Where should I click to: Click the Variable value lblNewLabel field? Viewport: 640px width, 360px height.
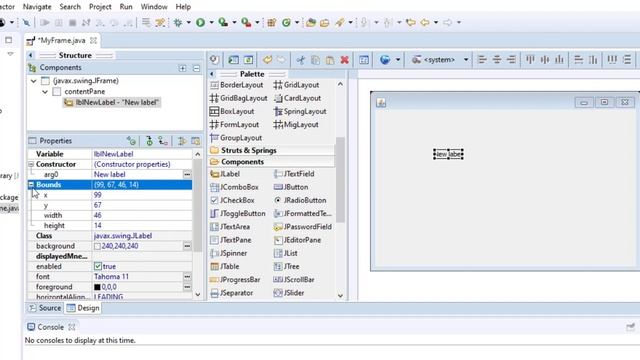142,154
